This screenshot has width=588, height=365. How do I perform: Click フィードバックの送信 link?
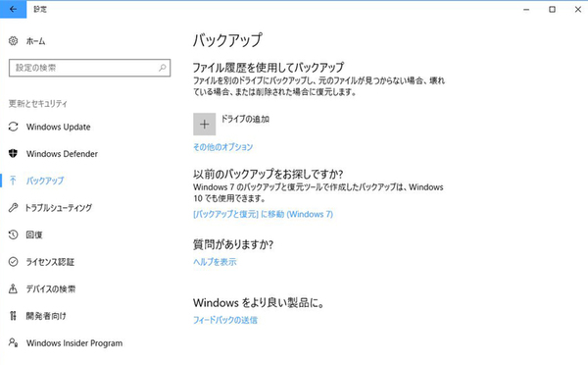(x=225, y=320)
